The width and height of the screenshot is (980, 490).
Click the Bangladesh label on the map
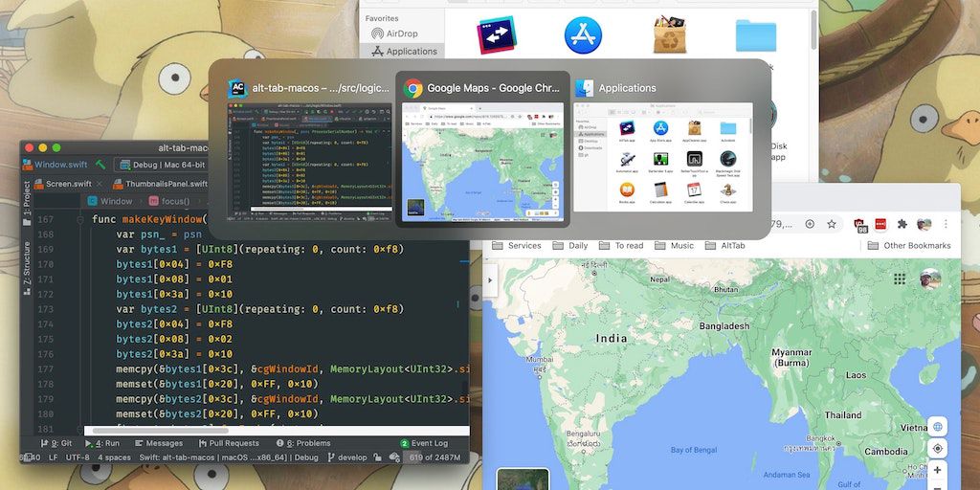[x=724, y=326]
